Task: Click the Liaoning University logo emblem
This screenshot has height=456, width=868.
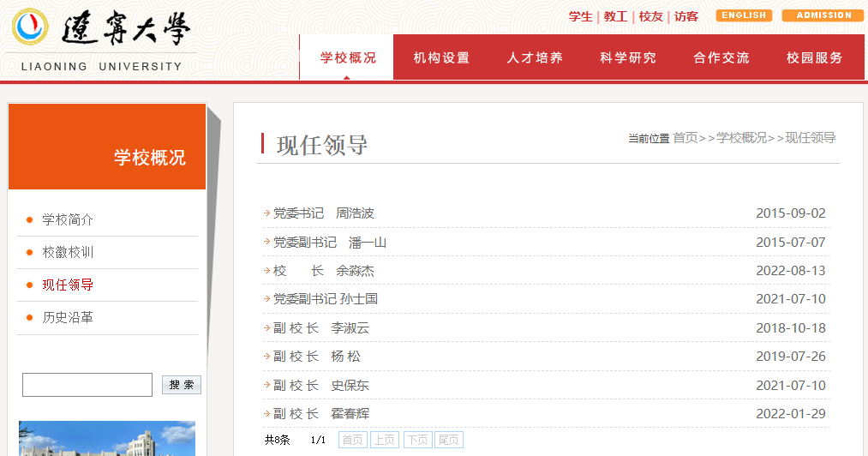Action: pos(30,27)
